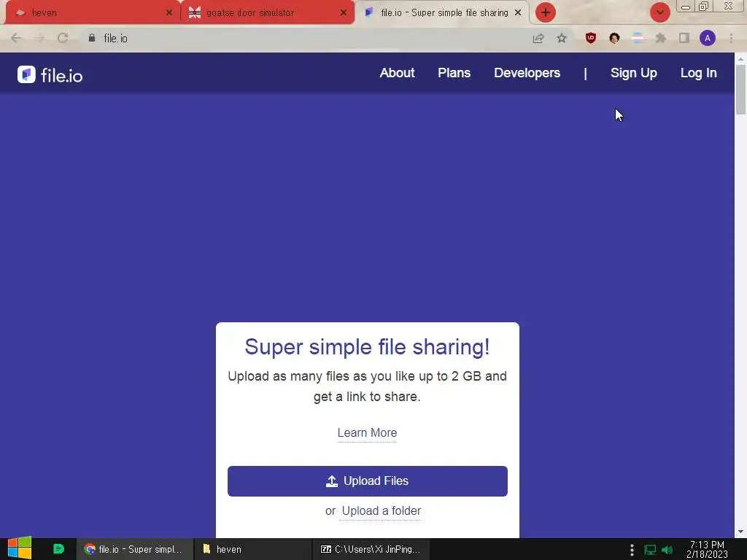Open the profile A avatar
The width and height of the screenshot is (747, 560).
click(708, 38)
